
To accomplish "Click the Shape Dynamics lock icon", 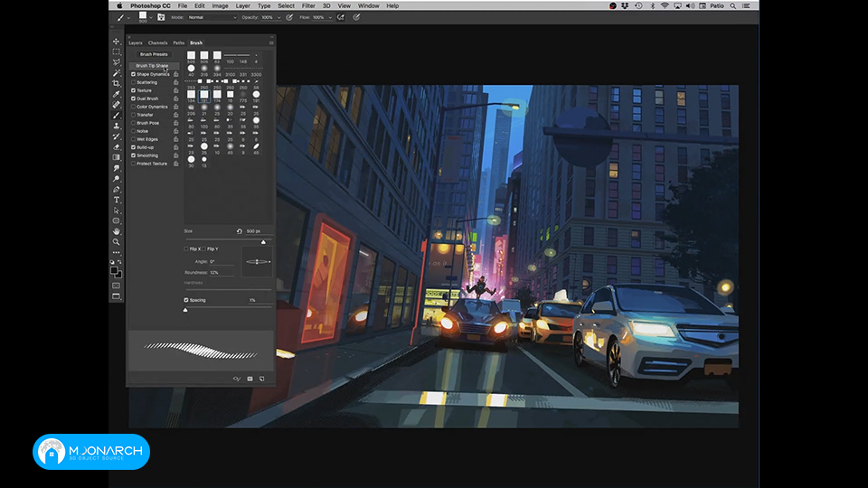I will click(176, 74).
